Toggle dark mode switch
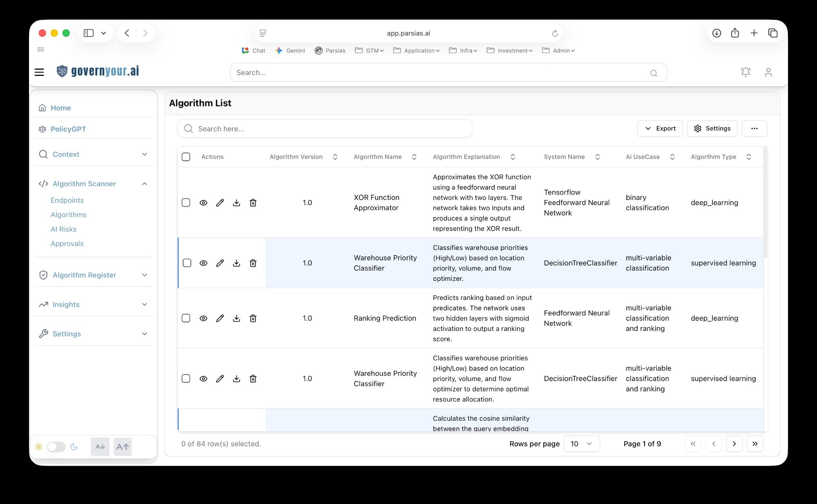 pos(56,446)
